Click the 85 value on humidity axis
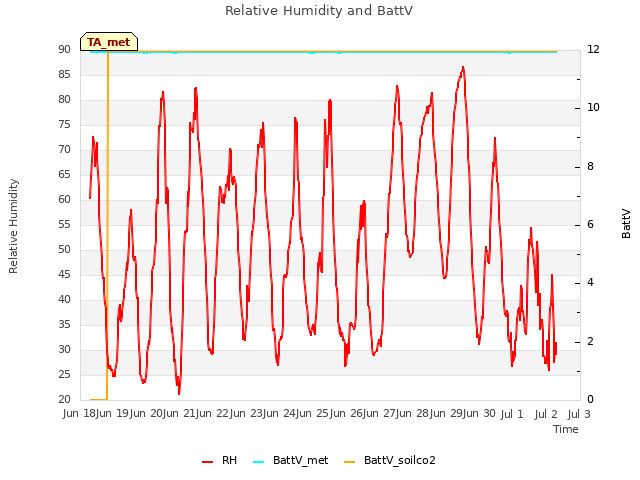640x480 pixels. click(x=64, y=74)
